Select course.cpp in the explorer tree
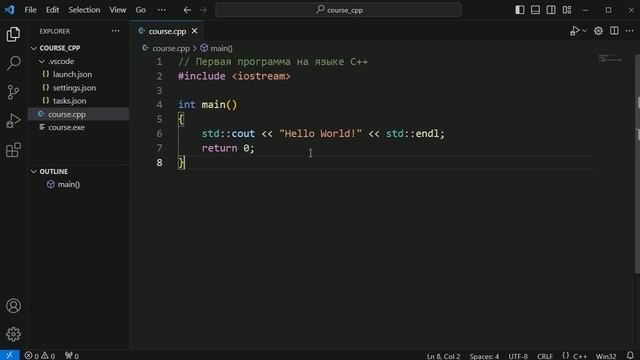Screen dimensions: 640x360 tap(78, 114)
